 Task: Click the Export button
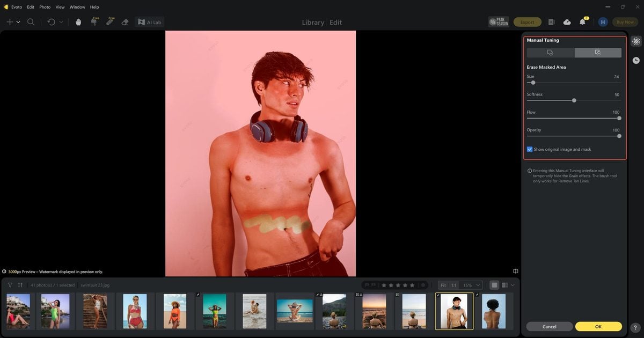pyautogui.click(x=527, y=22)
